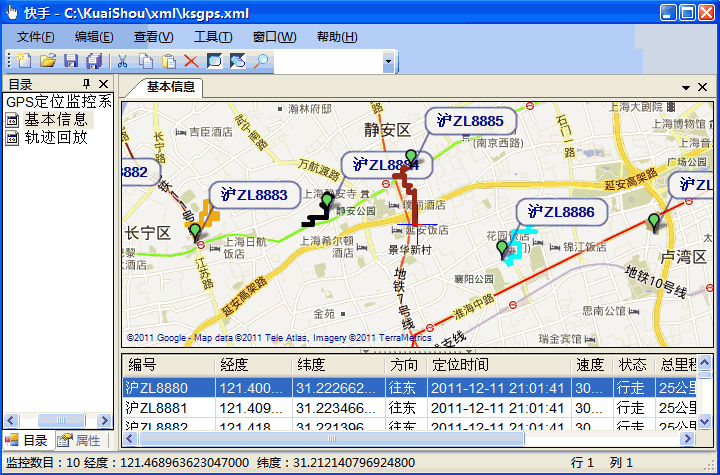The image size is (720, 475).
Task: Click the Copy toolbar icon
Action: [x=146, y=61]
